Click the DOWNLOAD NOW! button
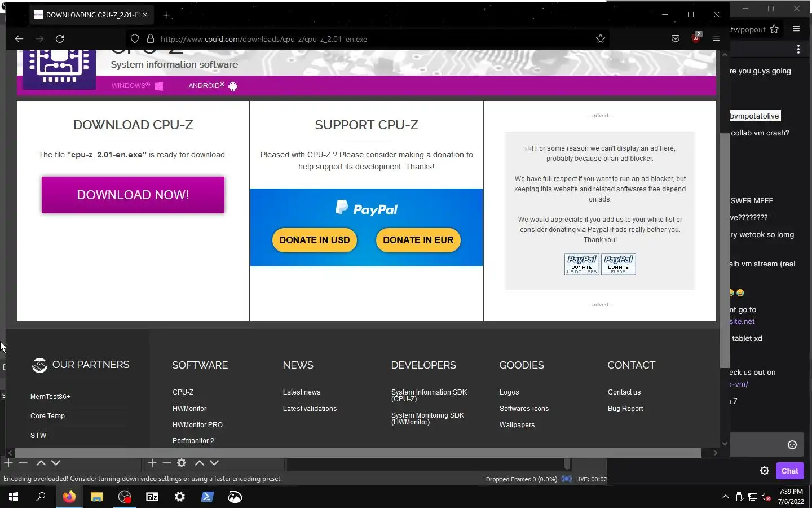The height and width of the screenshot is (508, 812). click(x=133, y=195)
